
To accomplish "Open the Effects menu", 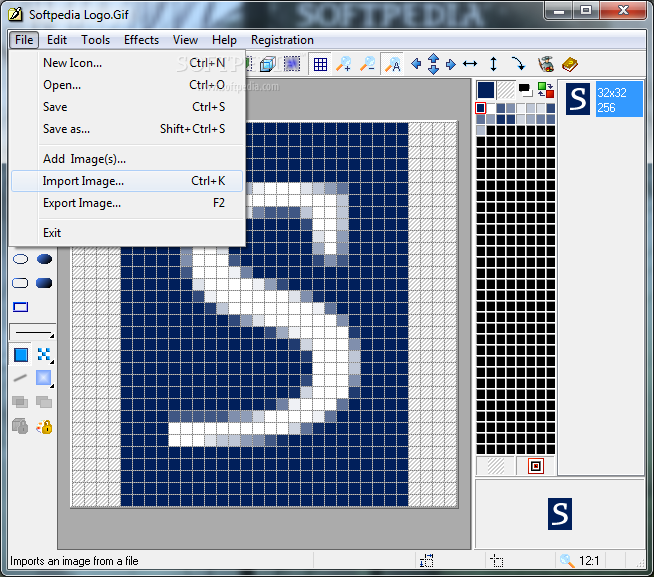I will [x=141, y=40].
